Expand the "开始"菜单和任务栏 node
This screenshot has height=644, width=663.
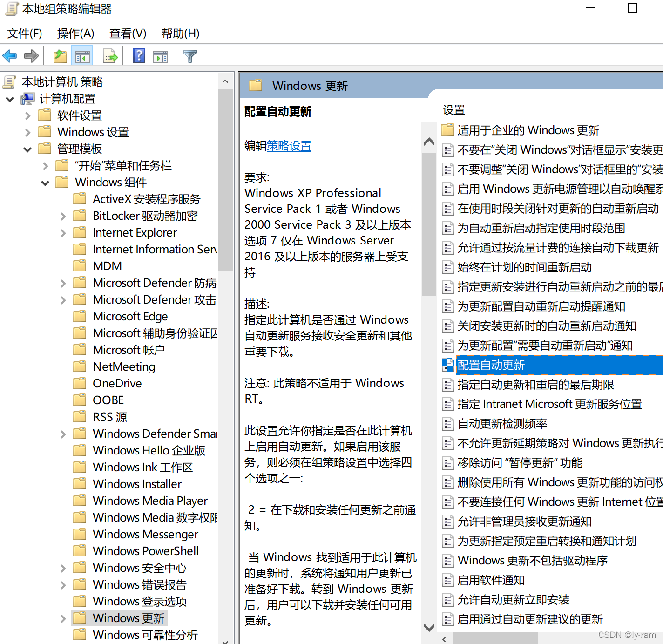[45, 166]
